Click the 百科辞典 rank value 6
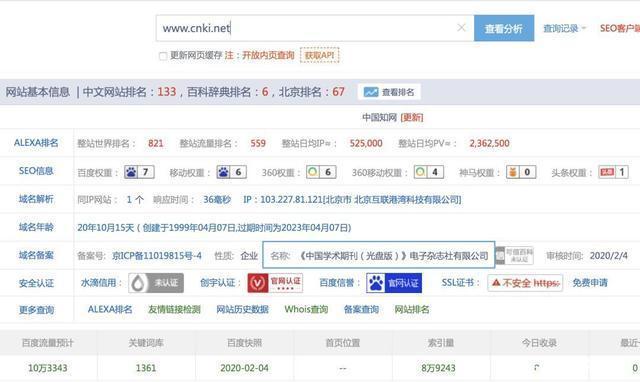This screenshot has height=382, width=640. (x=265, y=92)
